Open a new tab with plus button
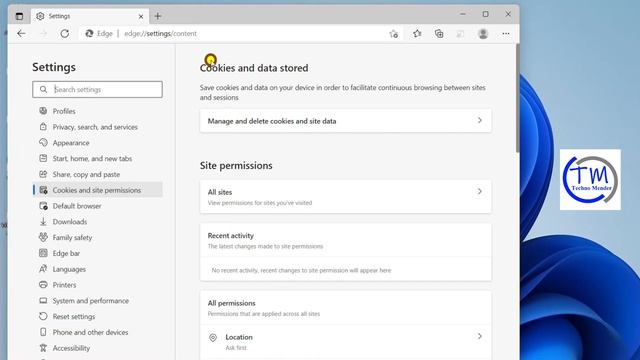640x360 pixels. click(x=158, y=16)
